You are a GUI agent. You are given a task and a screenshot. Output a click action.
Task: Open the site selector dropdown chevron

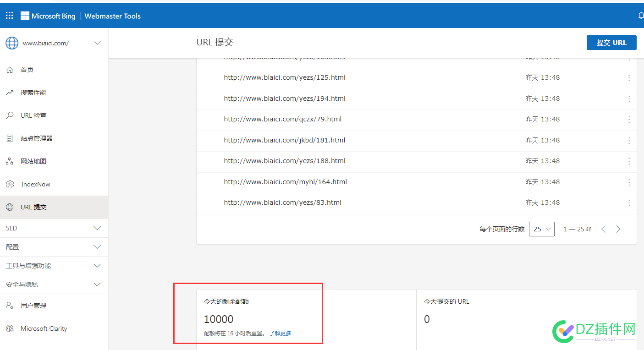tap(98, 43)
